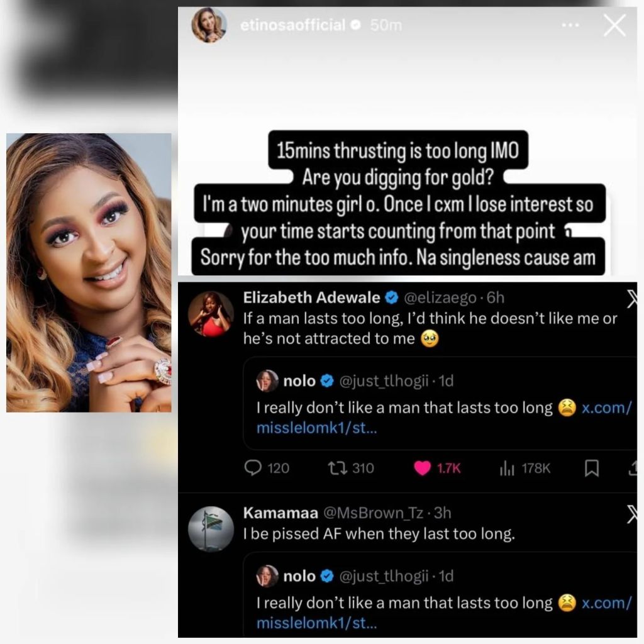Click the X logo icon on Kamamaa's tweet
The width and height of the screenshot is (644, 644).
pyautogui.click(x=633, y=514)
